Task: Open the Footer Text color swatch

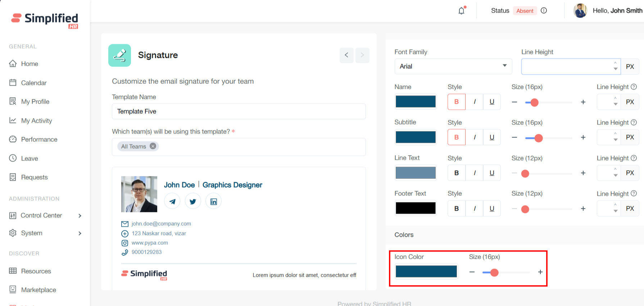Action: [x=416, y=208]
